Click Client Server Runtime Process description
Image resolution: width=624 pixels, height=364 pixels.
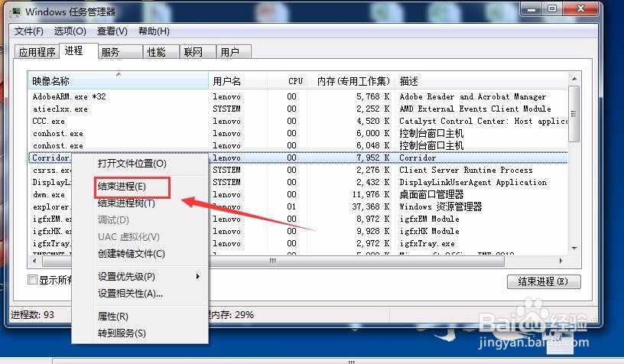[x=466, y=171]
